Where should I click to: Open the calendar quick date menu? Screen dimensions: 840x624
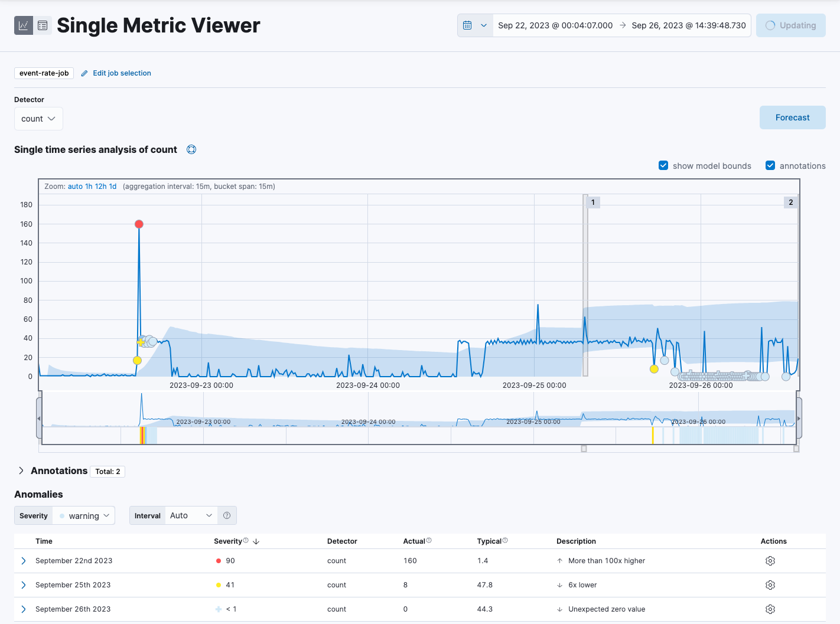[x=475, y=25]
